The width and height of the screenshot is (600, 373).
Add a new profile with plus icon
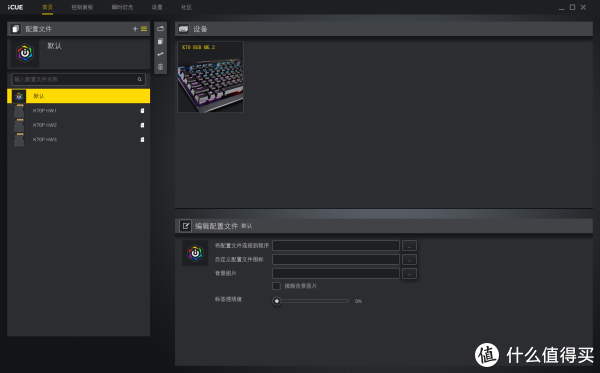tap(135, 29)
